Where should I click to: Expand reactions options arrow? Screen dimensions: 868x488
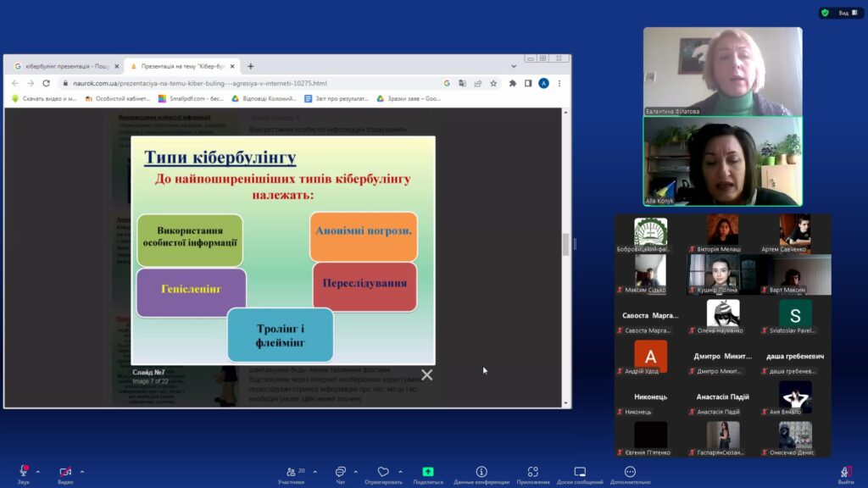(x=400, y=472)
